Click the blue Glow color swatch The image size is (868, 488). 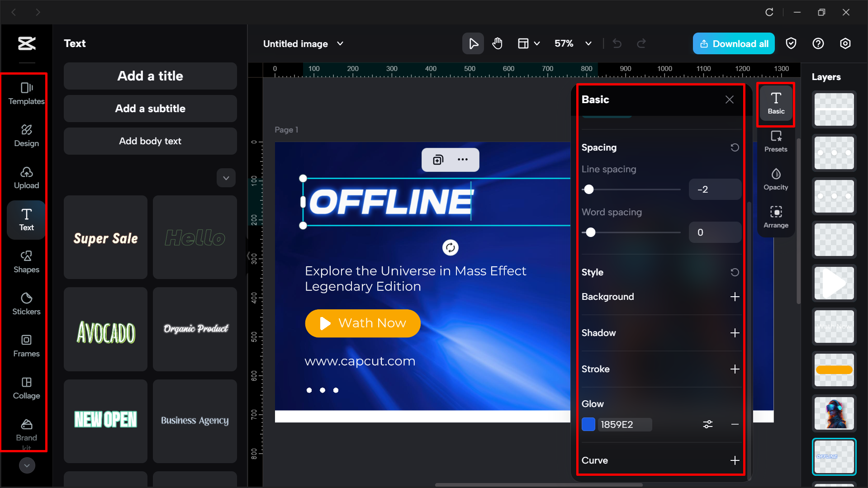point(588,424)
